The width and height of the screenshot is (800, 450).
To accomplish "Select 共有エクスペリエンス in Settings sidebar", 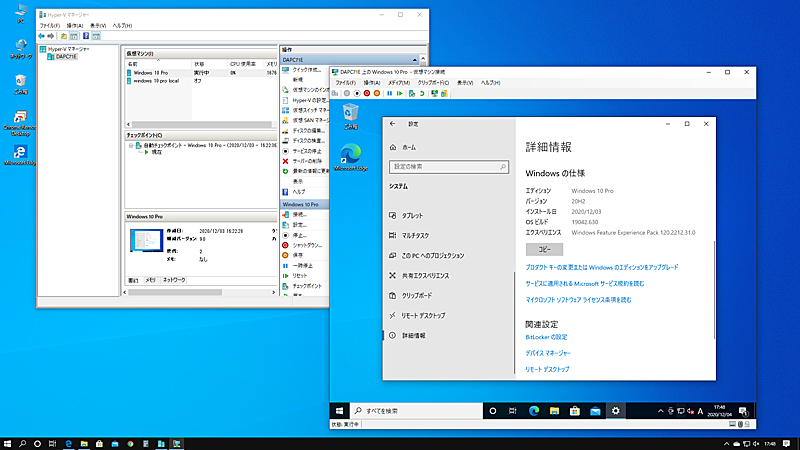I will (449, 276).
